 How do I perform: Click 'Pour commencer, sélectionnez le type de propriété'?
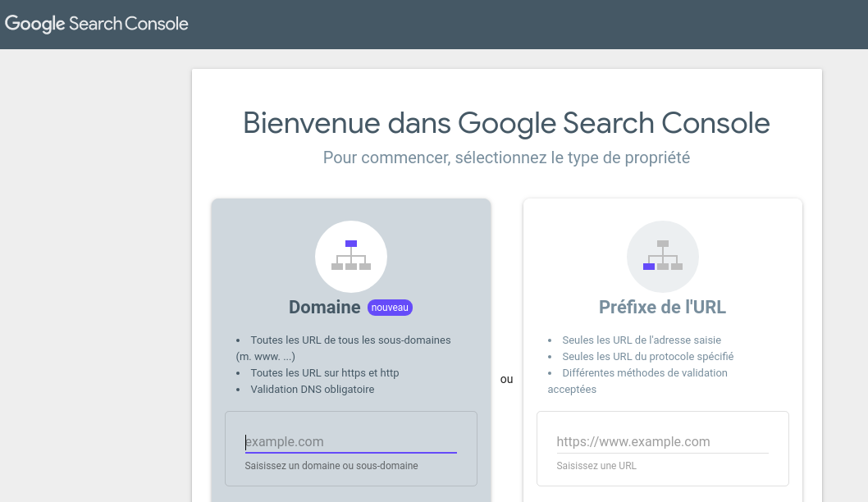(x=506, y=157)
